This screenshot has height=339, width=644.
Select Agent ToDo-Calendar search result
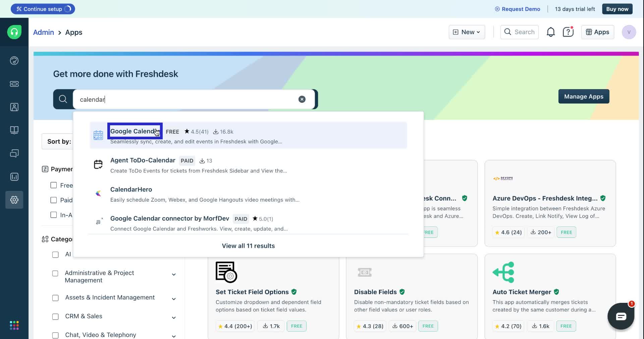tap(248, 165)
